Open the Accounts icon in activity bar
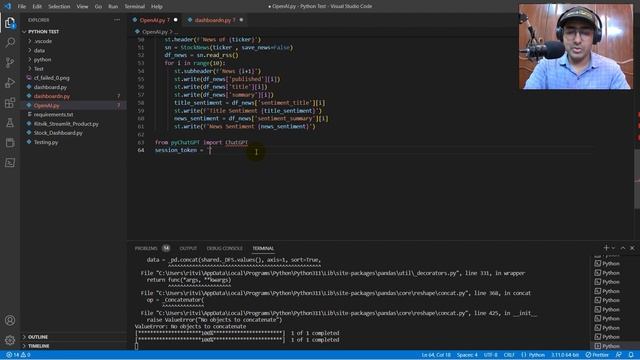 pos(10,320)
